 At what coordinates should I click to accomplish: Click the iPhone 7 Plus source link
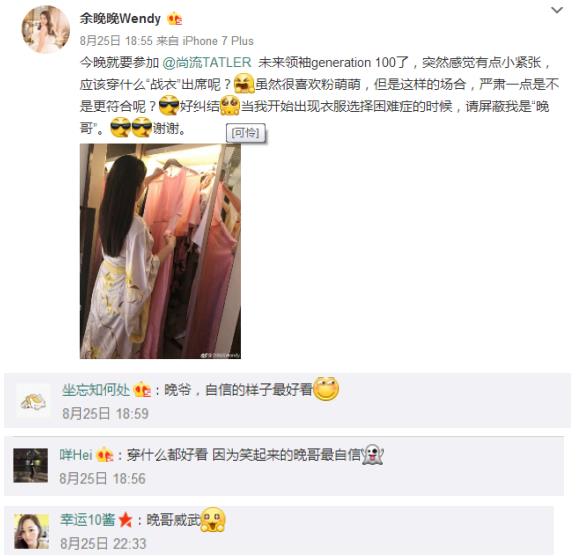(218, 41)
